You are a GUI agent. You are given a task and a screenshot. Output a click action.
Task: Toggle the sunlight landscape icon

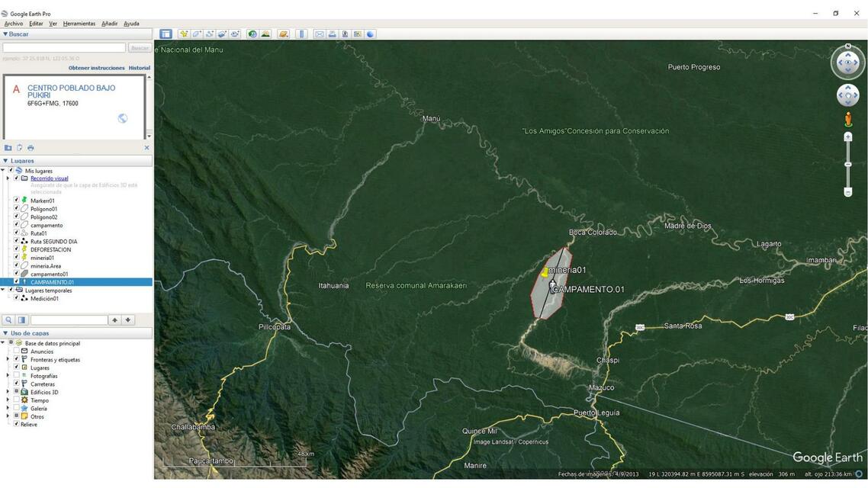point(265,34)
